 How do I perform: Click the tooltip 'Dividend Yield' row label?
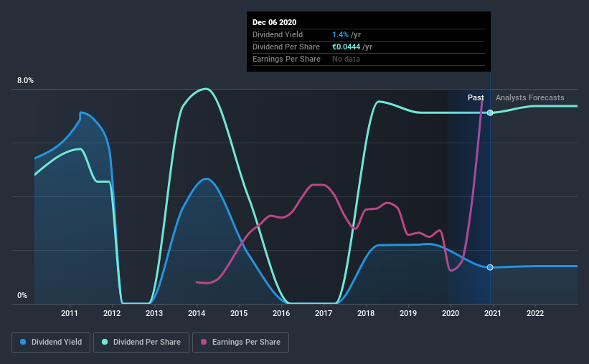click(278, 34)
